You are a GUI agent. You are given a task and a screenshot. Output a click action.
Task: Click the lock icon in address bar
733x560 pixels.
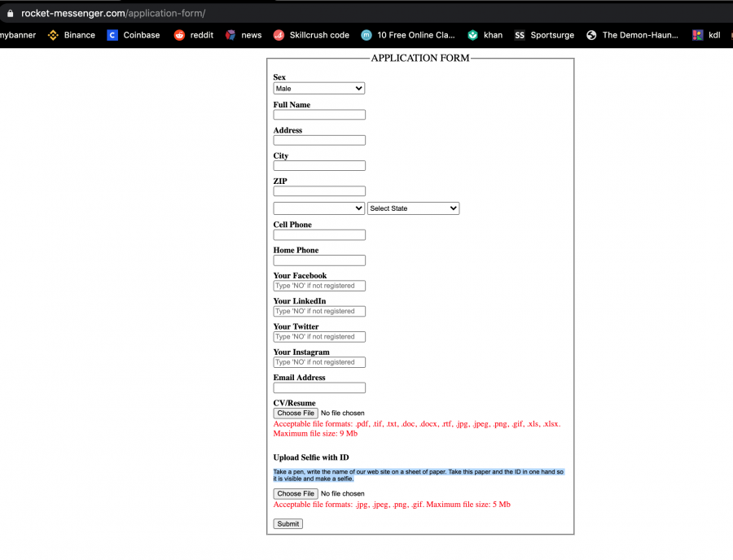[x=10, y=13]
